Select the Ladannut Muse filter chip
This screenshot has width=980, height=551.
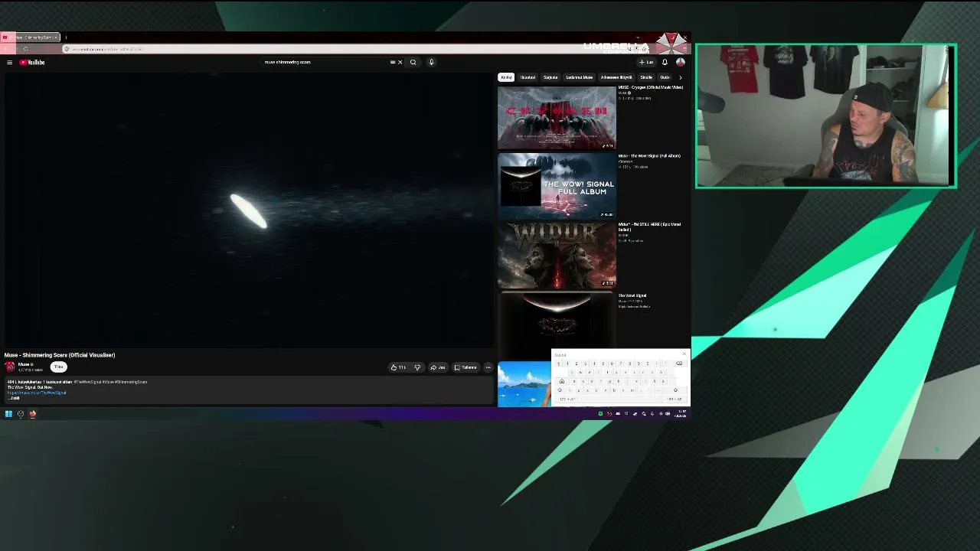click(x=579, y=77)
